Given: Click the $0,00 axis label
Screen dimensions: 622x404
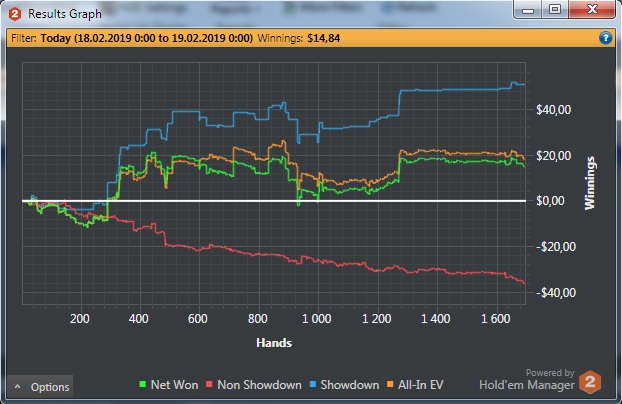Looking at the screenshot, I should (550, 201).
